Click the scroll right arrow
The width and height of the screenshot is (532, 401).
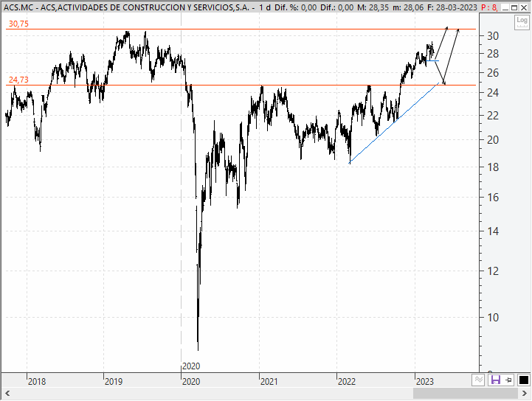pos(525,394)
